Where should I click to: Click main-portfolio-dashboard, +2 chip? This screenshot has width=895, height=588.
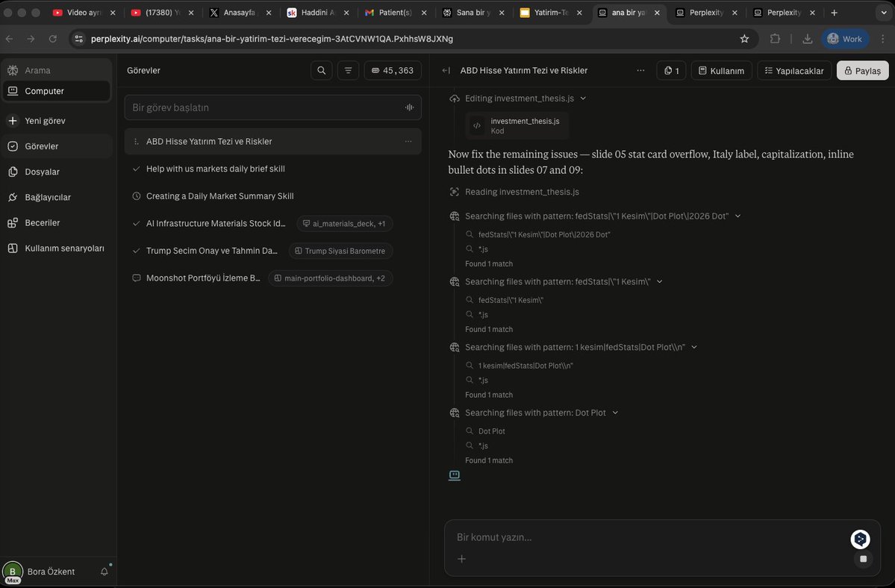click(x=331, y=278)
